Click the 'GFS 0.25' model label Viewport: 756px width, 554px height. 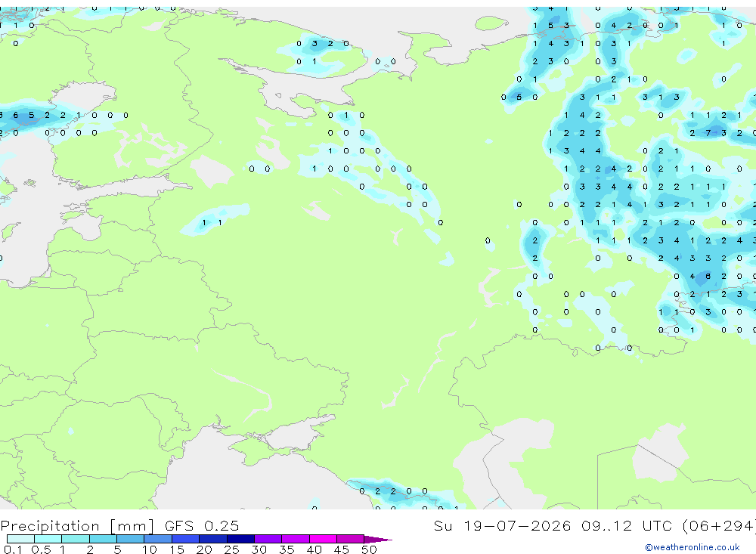pos(202,525)
